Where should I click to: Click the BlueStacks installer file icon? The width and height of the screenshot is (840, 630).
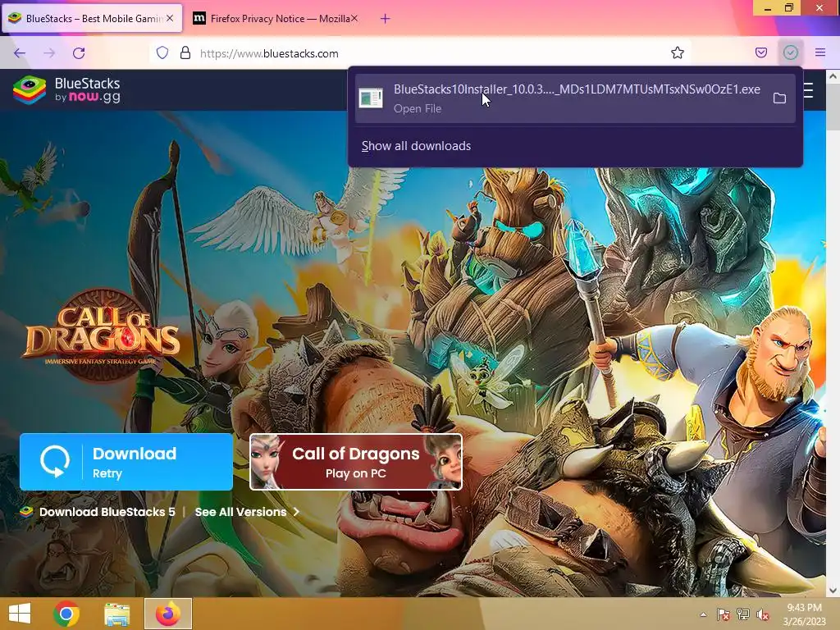[x=371, y=98]
